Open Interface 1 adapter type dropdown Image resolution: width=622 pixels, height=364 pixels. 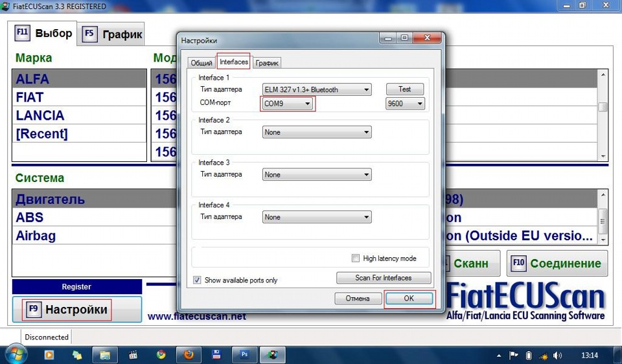click(x=317, y=89)
